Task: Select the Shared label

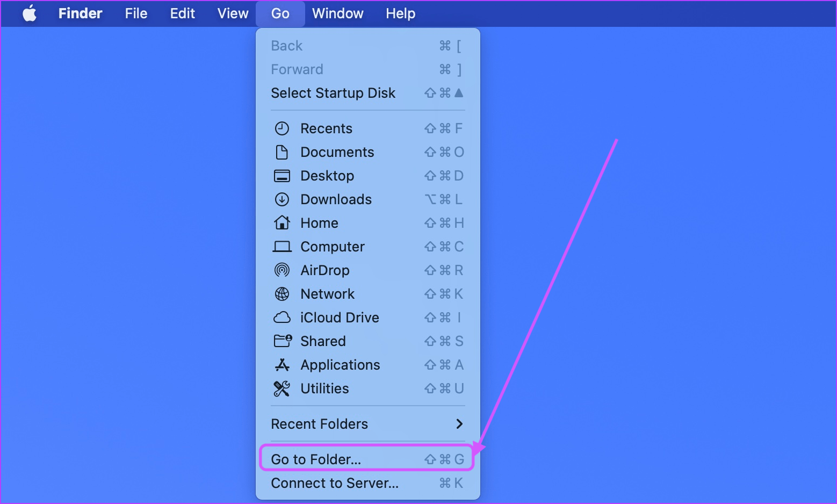Action: click(323, 341)
